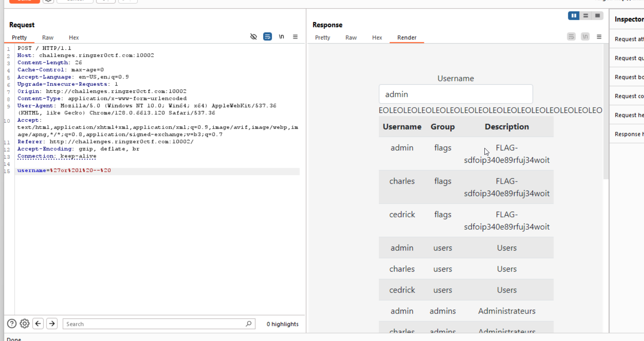Expand the 'Request co…' Inspector section
Image resolution: width=644 pixels, height=341 pixels.
pyautogui.click(x=627, y=96)
